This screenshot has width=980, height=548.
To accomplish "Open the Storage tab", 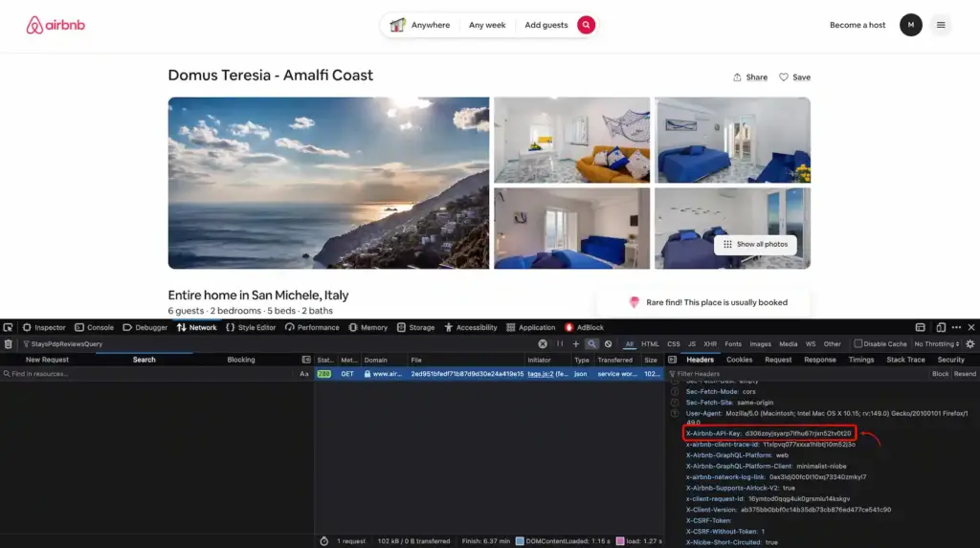I will tap(415, 327).
